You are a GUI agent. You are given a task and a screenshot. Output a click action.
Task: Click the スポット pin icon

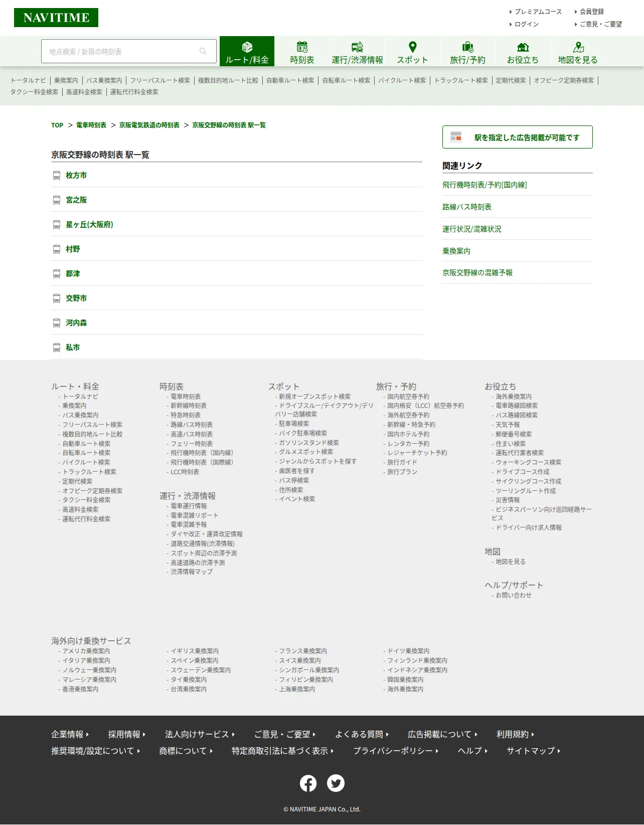(x=412, y=47)
